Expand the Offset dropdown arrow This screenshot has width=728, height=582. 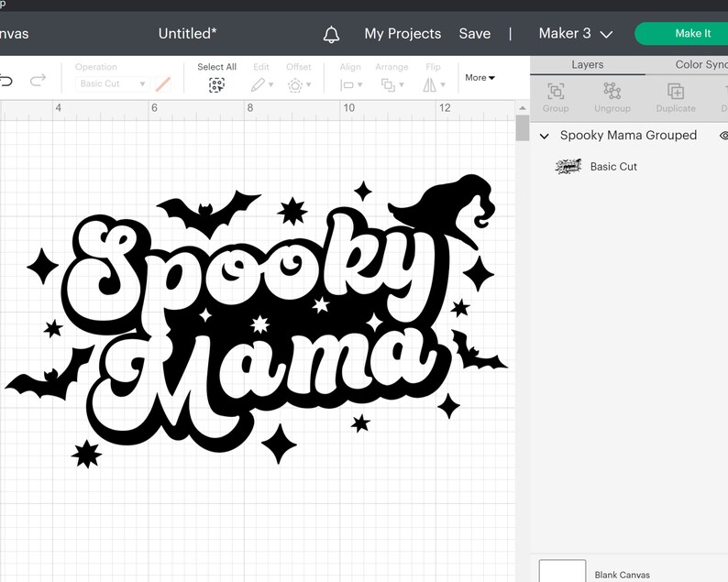pyautogui.click(x=308, y=85)
